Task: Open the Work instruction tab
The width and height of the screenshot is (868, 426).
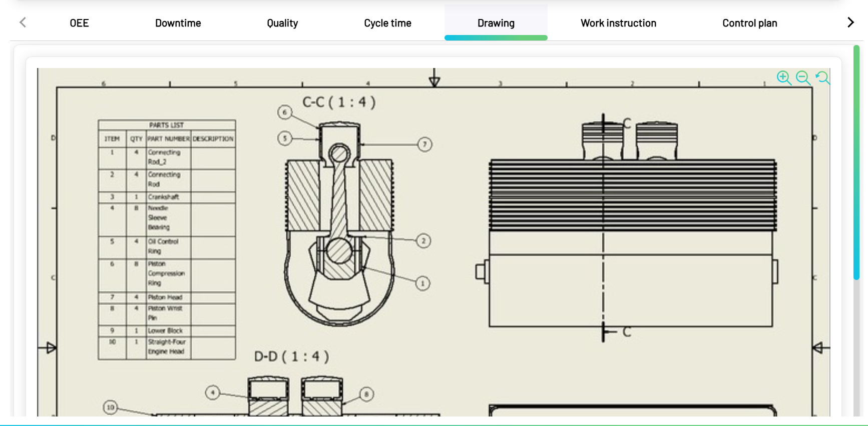Action: [x=618, y=23]
